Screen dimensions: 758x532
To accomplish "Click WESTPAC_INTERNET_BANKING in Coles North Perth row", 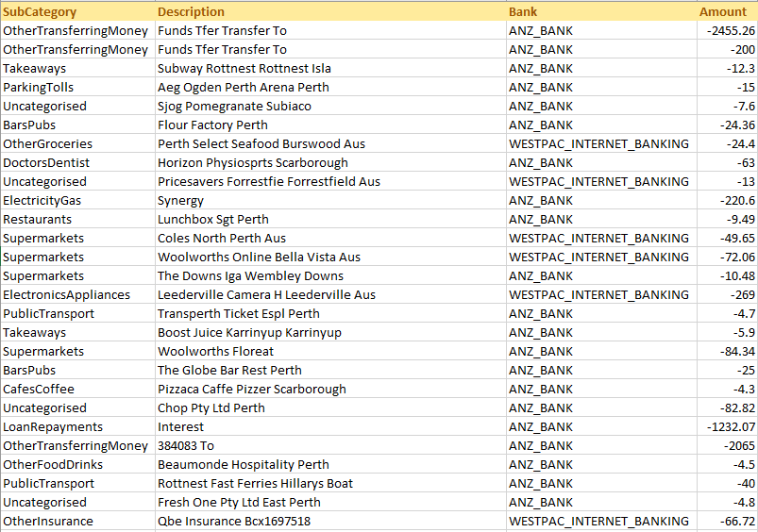I will tap(601, 238).
